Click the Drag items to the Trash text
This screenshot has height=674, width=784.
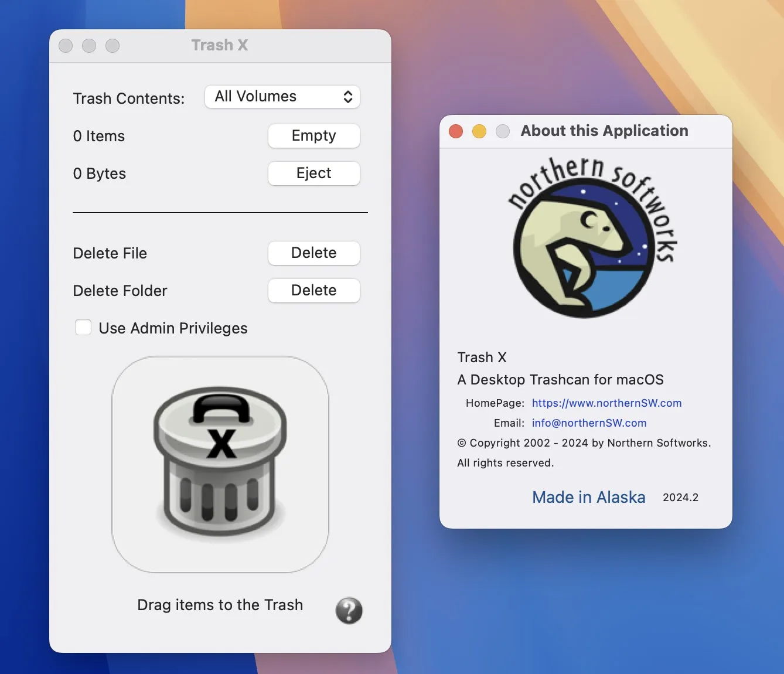point(220,605)
